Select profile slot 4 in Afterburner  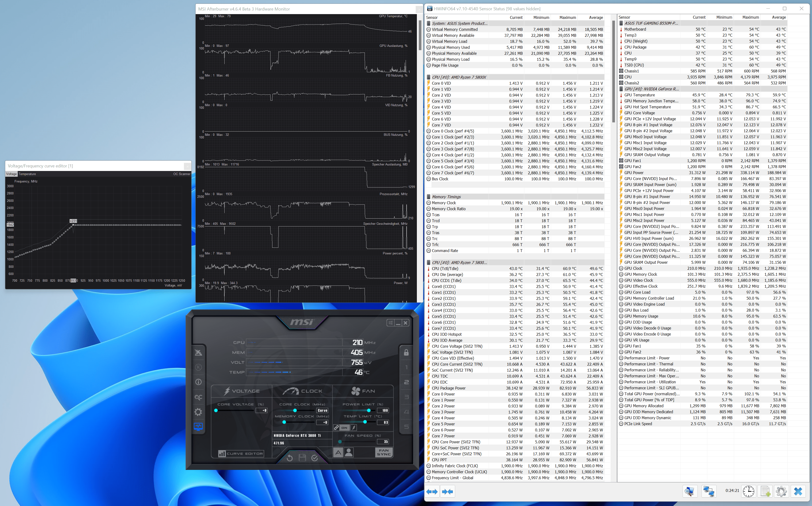point(406,412)
